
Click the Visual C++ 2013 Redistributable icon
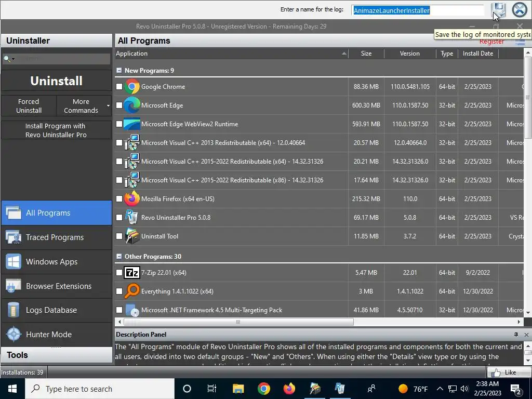tap(131, 142)
